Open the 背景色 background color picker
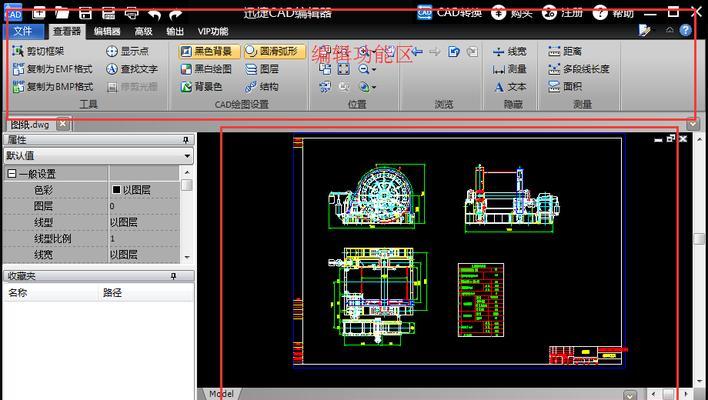 201,87
